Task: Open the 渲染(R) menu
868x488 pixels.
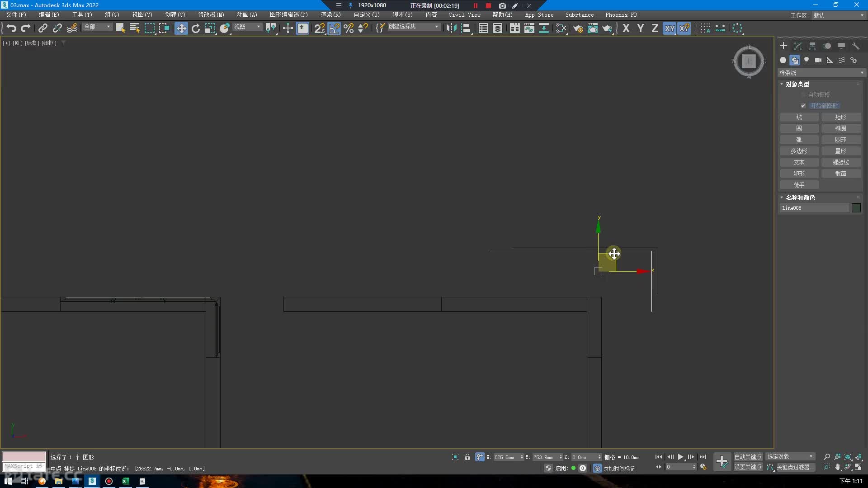Action: pyautogui.click(x=330, y=15)
